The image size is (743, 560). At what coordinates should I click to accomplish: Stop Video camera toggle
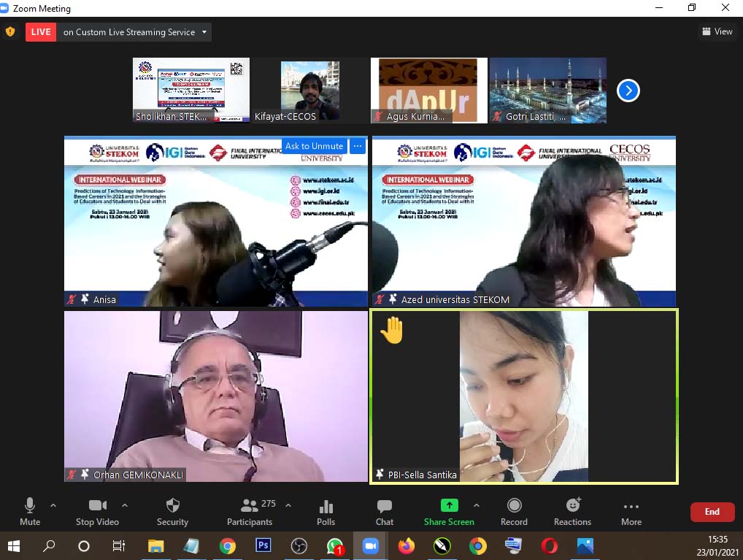pyautogui.click(x=97, y=511)
